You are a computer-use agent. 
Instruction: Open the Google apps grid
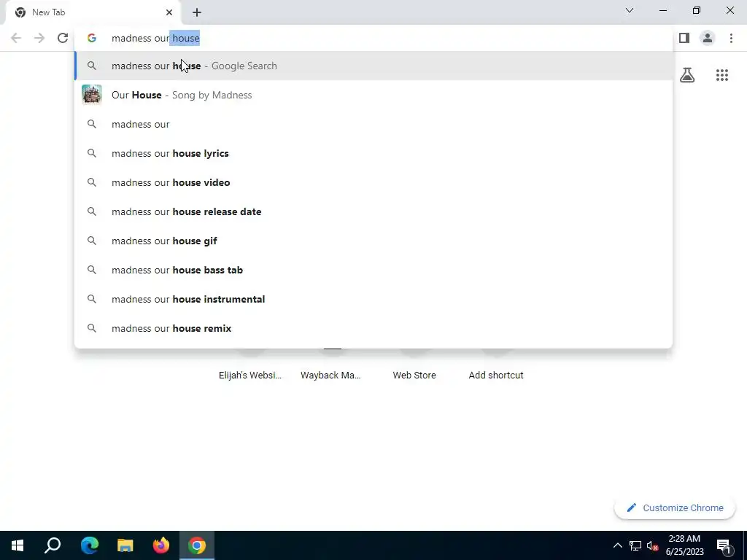pyautogui.click(x=722, y=75)
